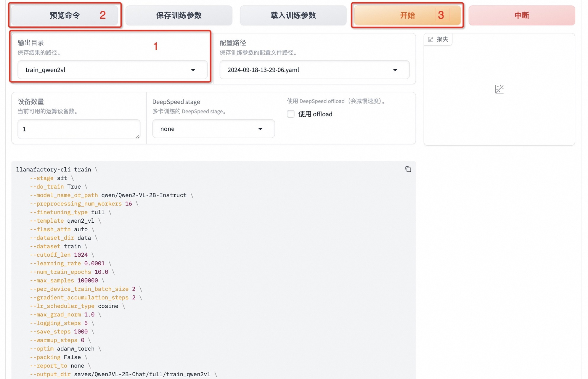The height and width of the screenshot is (379, 588).
Task: Click the 设备数量 input field
Action: click(x=78, y=129)
